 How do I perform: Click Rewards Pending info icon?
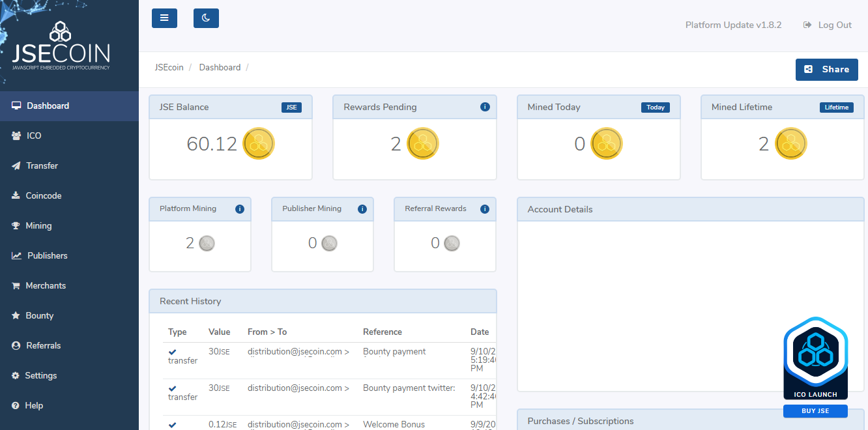[485, 107]
